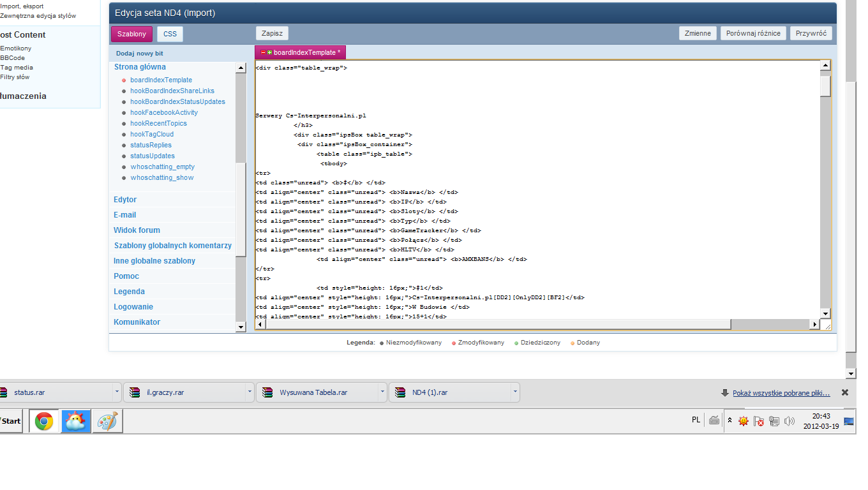
Task: Open dropdown arrow for status.rar download
Action: [116, 392]
